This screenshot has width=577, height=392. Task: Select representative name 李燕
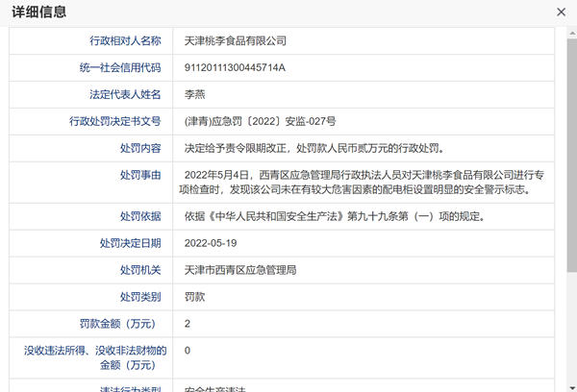coord(194,94)
